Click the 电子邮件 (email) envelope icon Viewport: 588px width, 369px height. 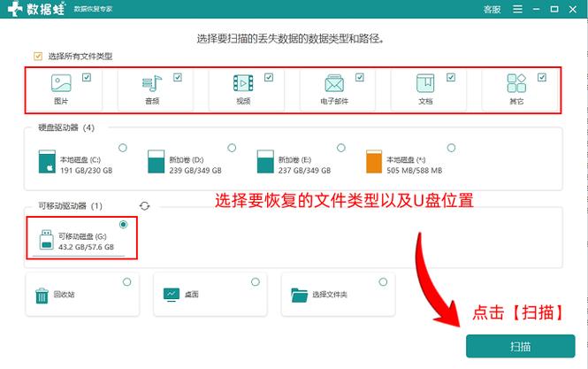coord(334,83)
